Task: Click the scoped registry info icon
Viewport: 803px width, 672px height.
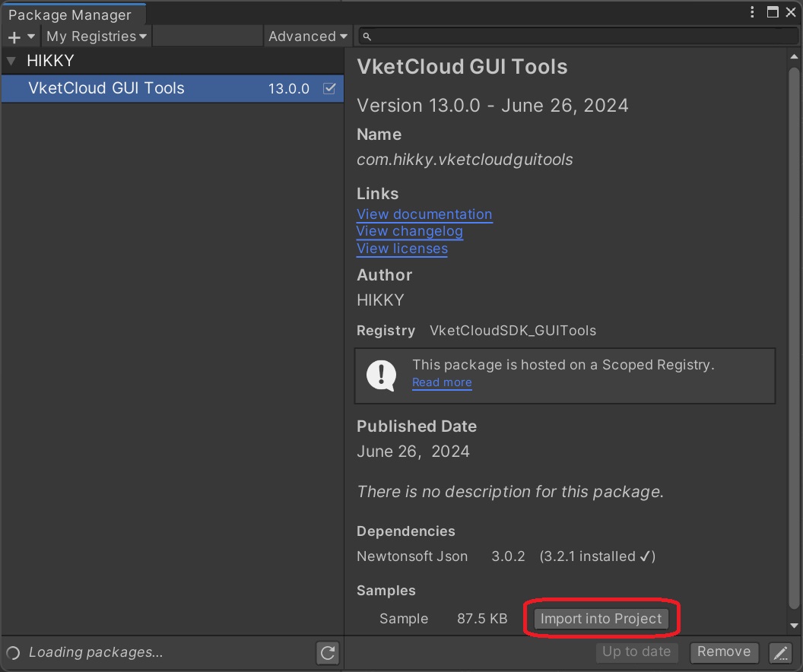Action: click(x=381, y=374)
